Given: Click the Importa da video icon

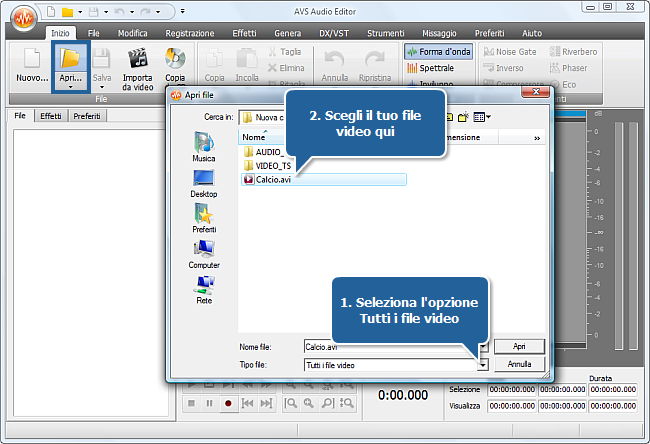Looking at the screenshot, I should coord(137,66).
